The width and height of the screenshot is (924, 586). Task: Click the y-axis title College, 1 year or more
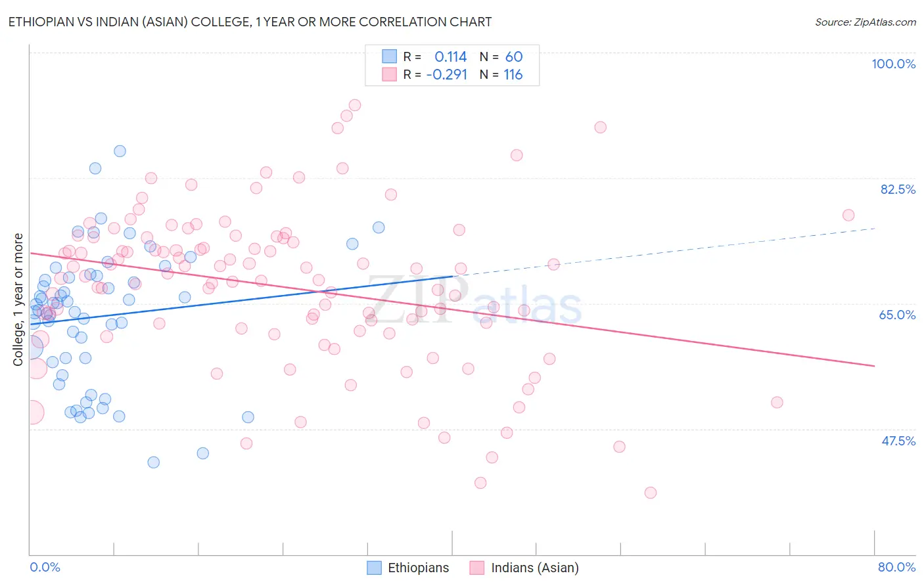coord(18,300)
